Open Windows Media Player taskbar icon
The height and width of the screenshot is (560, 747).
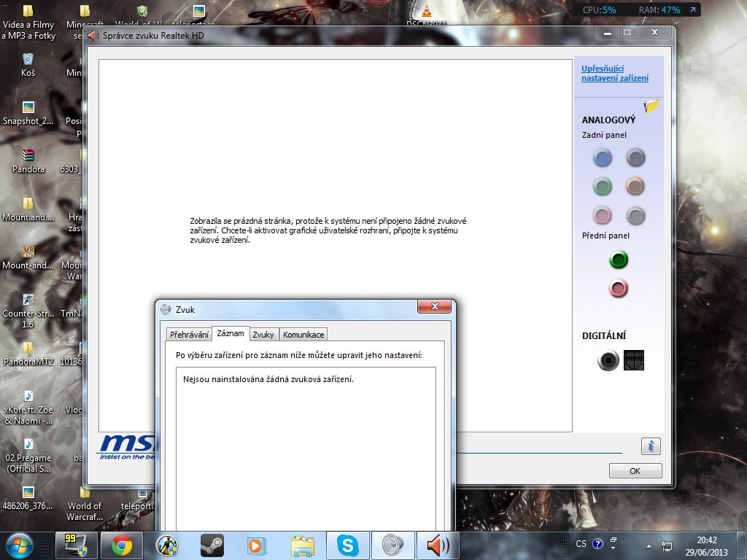(255, 545)
